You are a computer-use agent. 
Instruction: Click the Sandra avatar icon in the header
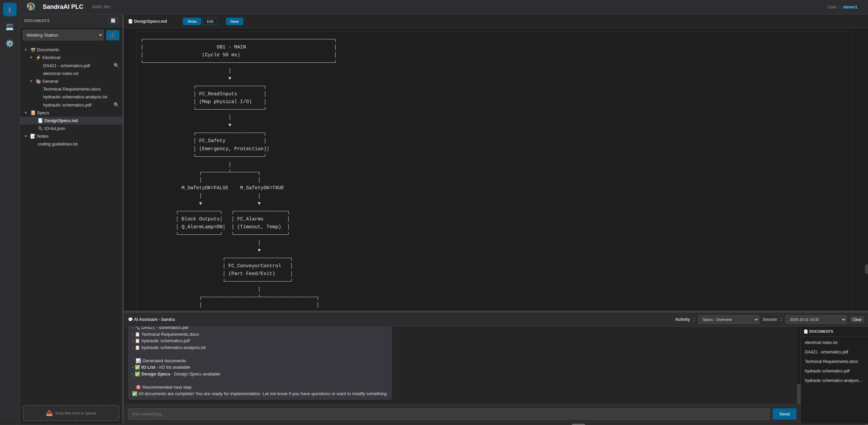[x=31, y=6]
